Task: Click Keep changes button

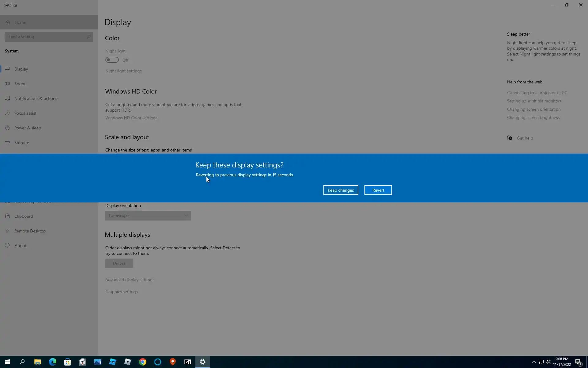Action: 341,190
